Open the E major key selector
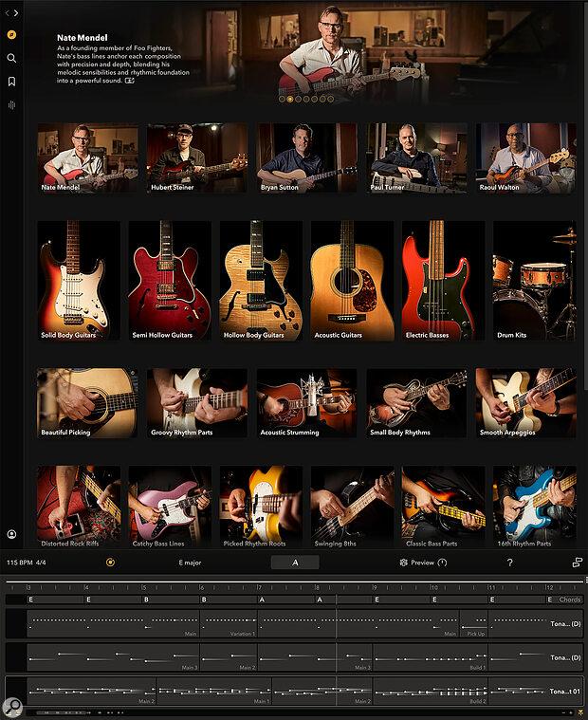588x720 pixels. point(190,563)
